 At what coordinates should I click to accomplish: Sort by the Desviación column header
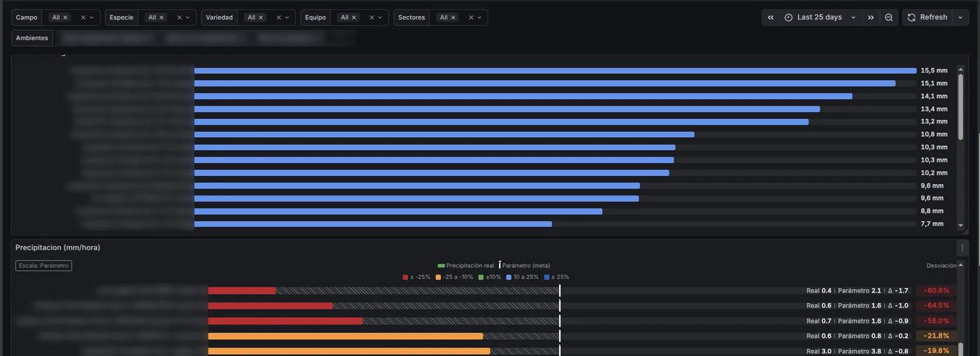941,266
